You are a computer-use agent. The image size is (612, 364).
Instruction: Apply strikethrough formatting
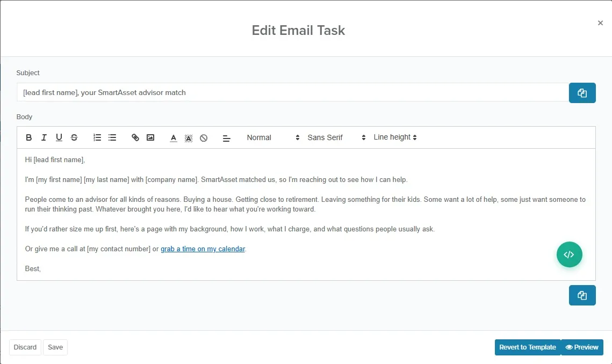click(x=74, y=137)
